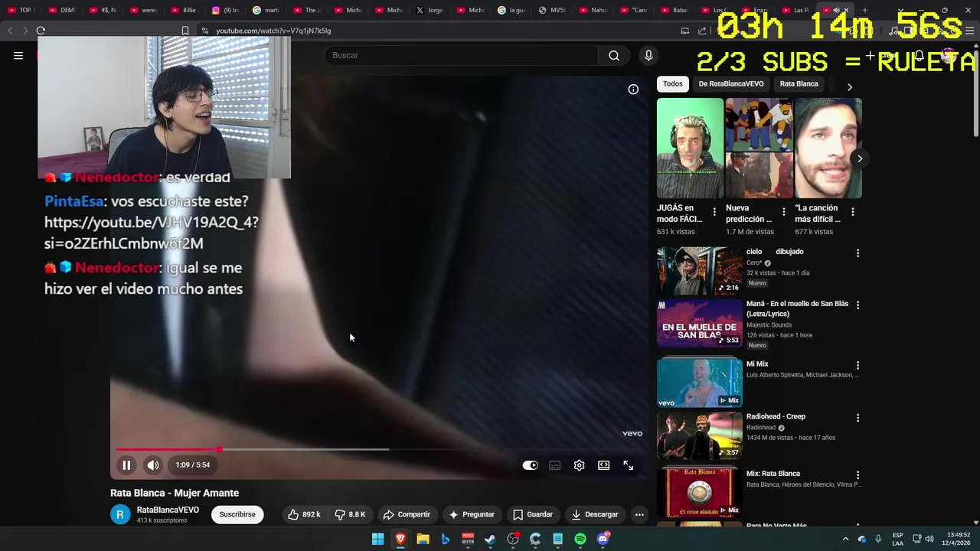The image size is (980, 551).
Task: Open Maná En el muelle title
Action: point(797,308)
